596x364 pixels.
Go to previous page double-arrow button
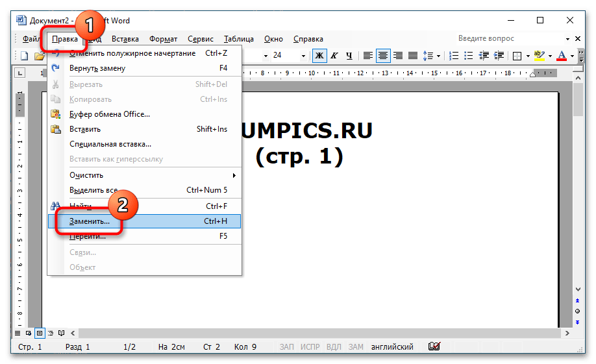[578, 300]
